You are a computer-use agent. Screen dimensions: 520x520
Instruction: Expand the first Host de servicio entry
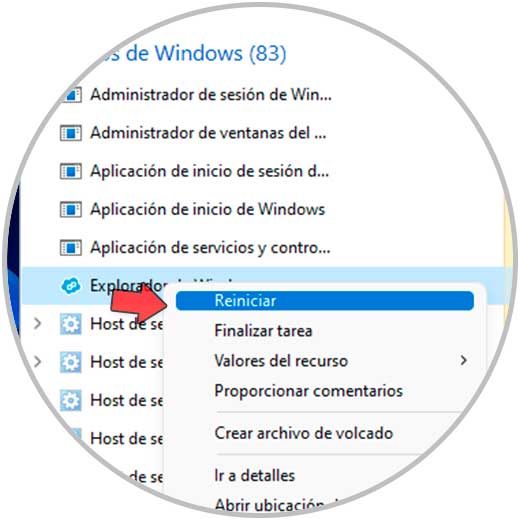point(38,323)
